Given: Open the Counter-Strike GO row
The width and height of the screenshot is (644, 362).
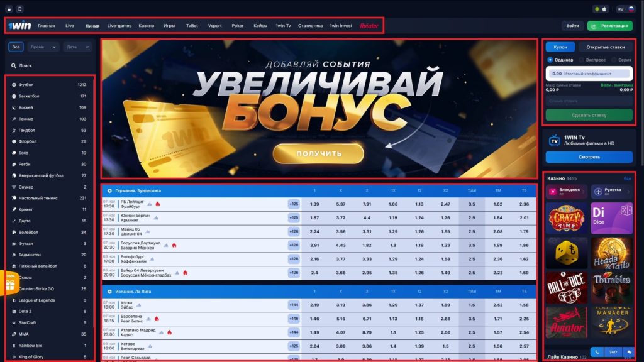Looking at the screenshot, I should (x=49, y=289).
